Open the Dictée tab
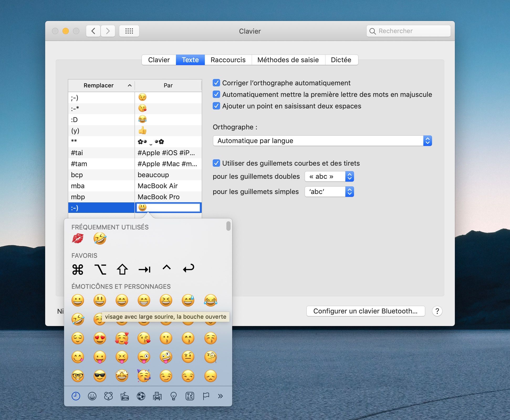Screen dimensions: 510x420 [x=341, y=60]
